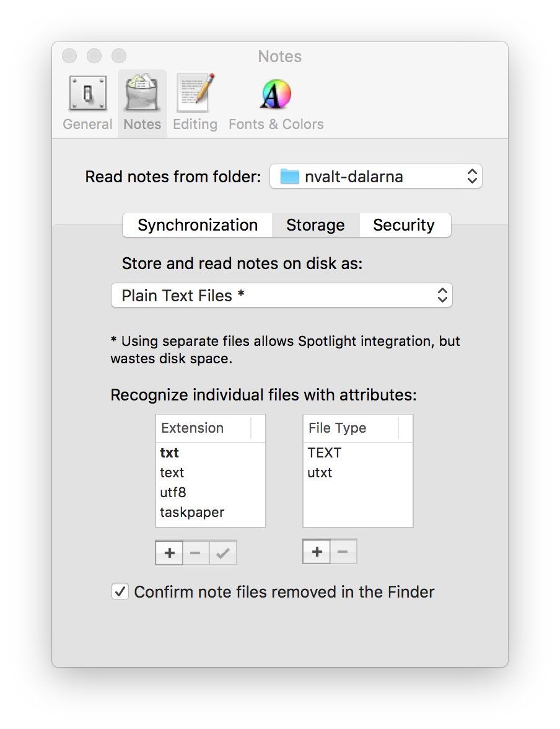Select the Storage tab
The width and height of the screenshot is (560, 729).
pos(315,225)
